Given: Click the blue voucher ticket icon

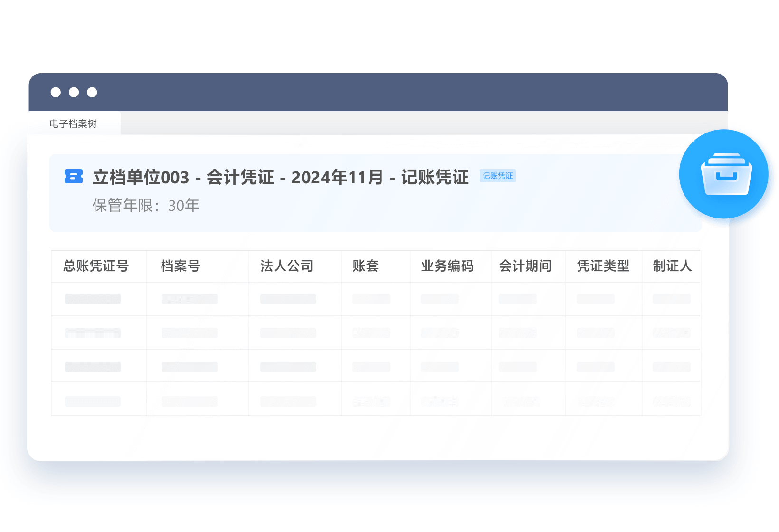Looking at the screenshot, I should tap(74, 176).
